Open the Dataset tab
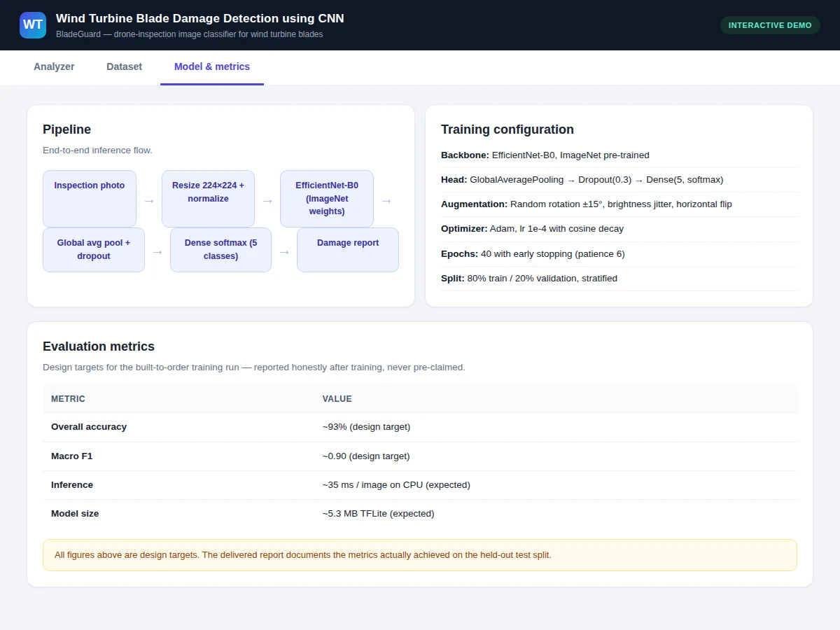The width and height of the screenshot is (840, 630). click(x=124, y=67)
